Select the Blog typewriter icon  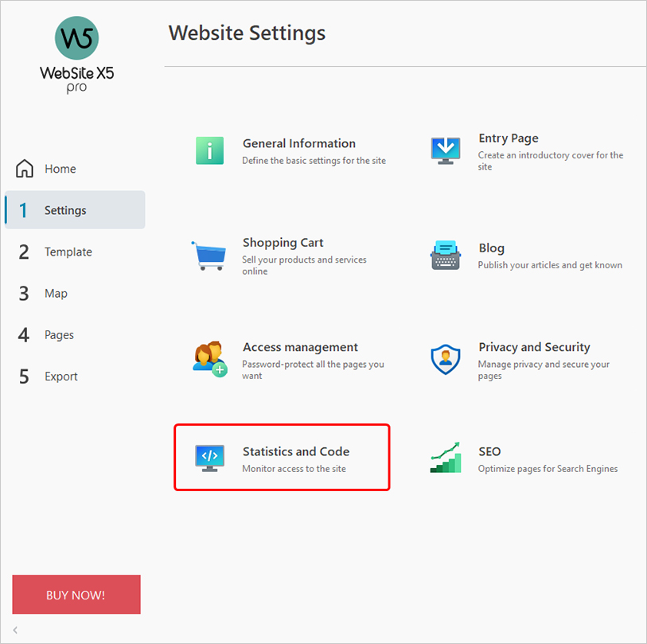click(x=446, y=255)
